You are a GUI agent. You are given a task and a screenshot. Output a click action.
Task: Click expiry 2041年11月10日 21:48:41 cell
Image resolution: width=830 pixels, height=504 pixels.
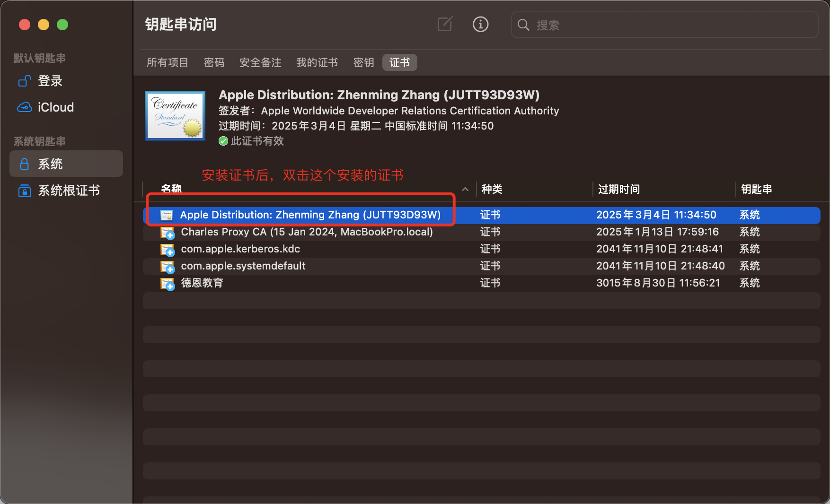660,249
